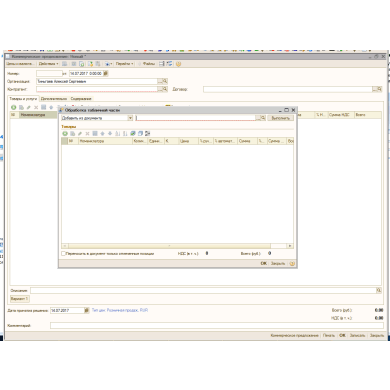The width and height of the screenshot is (390, 390).
Task: Open the Перейти dropdown menu
Action: pos(125,64)
